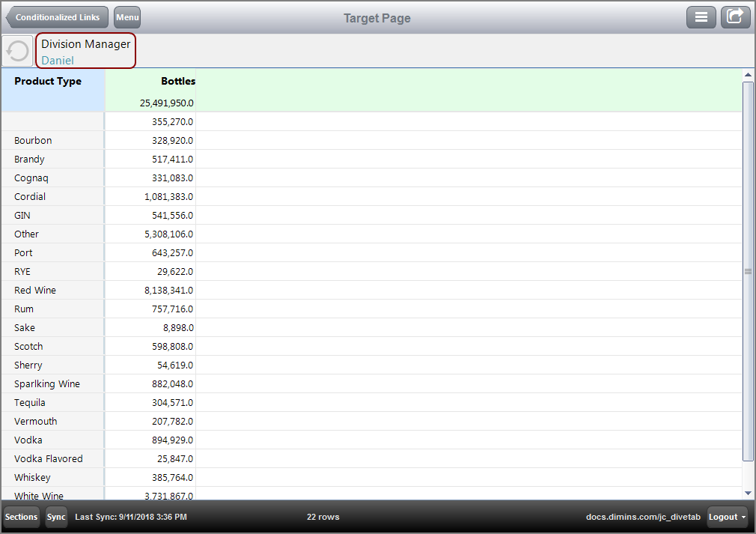This screenshot has height=534, width=756.
Task: Click the scrollbar down arrow
Action: (748, 493)
